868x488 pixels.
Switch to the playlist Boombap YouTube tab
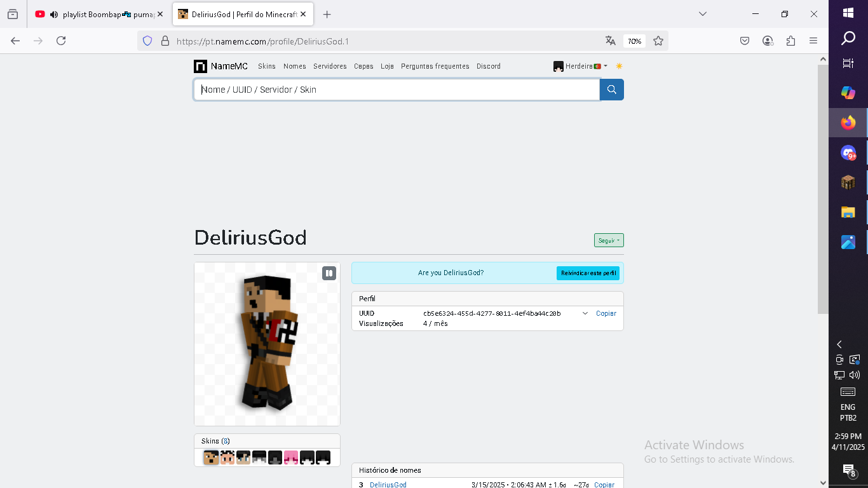click(x=100, y=14)
